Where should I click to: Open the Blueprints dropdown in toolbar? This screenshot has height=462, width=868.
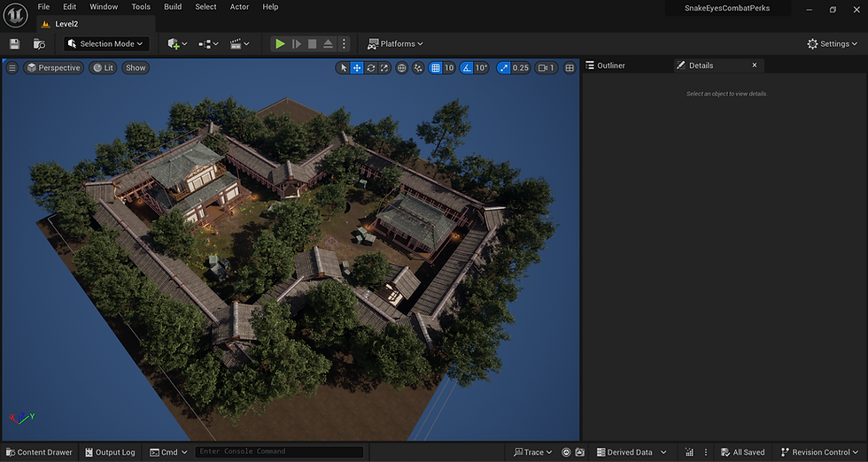(x=208, y=43)
